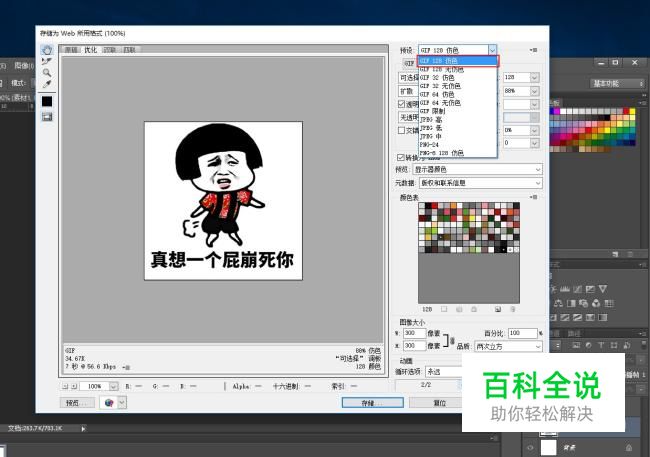650x457 pixels.
Task: Select GIF 32 dithered preset
Action: pyautogui.click(x=457, y=78)
